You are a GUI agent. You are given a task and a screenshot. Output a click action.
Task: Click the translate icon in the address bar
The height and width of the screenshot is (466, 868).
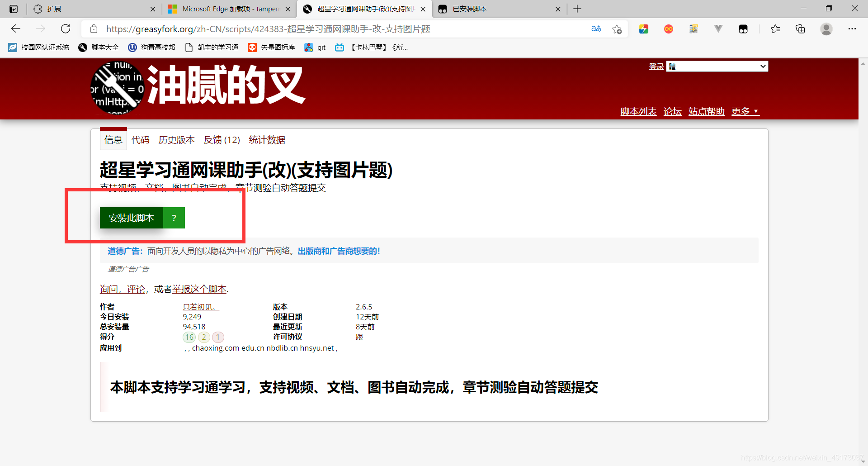596,29
